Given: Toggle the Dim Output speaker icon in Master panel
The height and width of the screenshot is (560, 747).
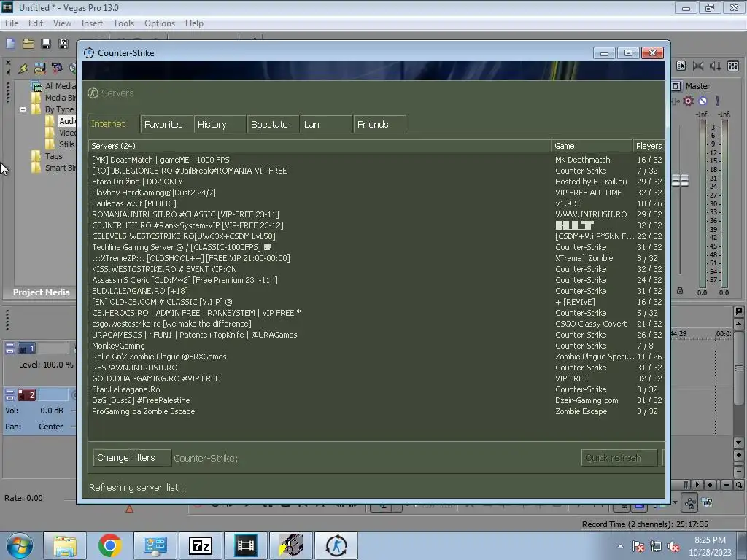Looking at the screenshot, I should click(x=715, y=66).
